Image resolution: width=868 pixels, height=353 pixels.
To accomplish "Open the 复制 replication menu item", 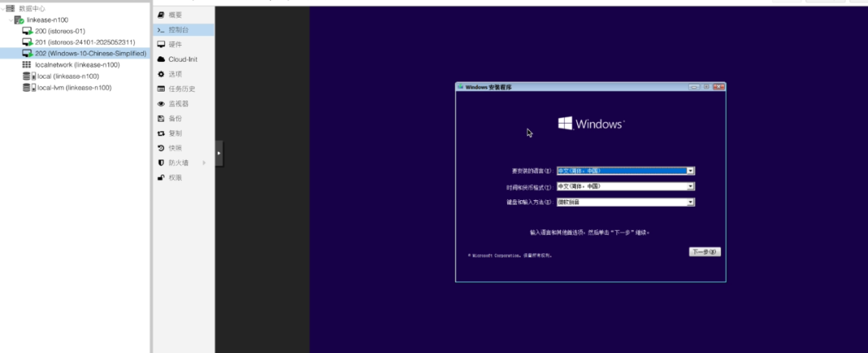I will coord(183,133).
